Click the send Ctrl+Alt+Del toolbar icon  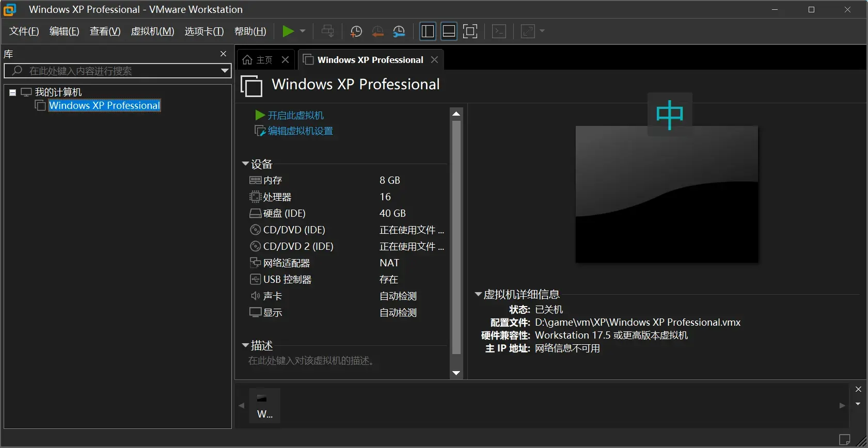327,31
